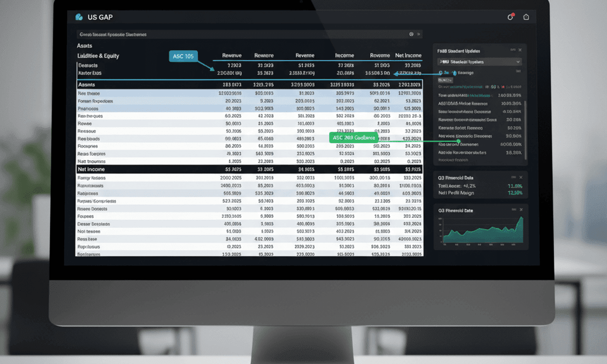Close the Q3 financial chart card
Image resolution: width=607 pixels, height=364 pixels.
pos(520,210)
